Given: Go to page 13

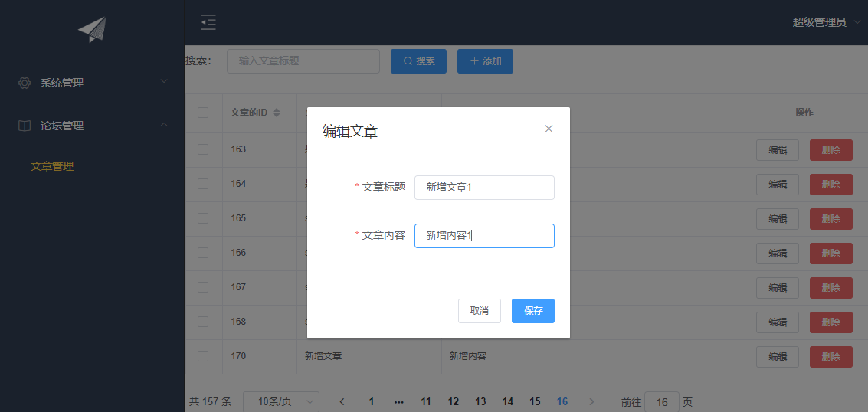Looking at the screenshot, I should point(480,402).
